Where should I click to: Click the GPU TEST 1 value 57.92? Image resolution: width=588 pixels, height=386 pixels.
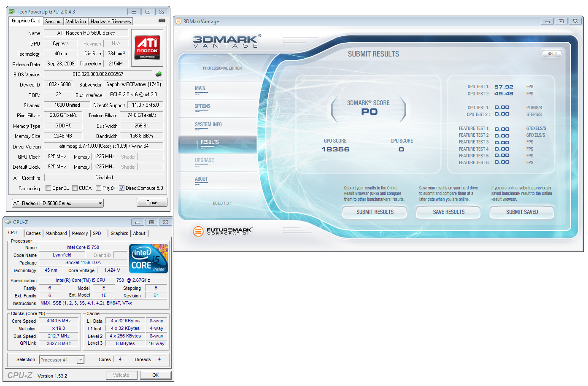(504, 87)
